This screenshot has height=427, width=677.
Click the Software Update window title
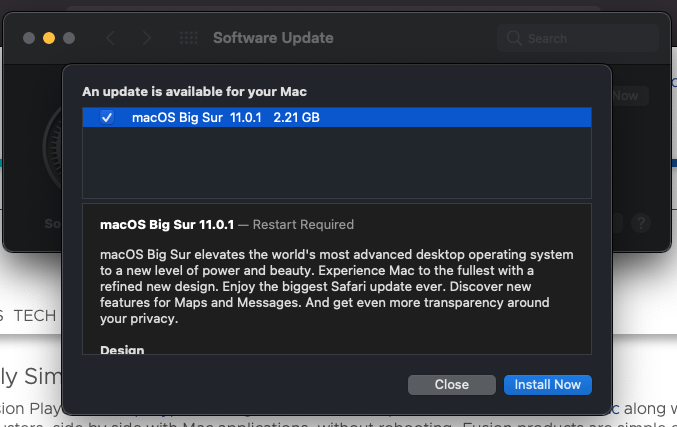coord(273,38)
